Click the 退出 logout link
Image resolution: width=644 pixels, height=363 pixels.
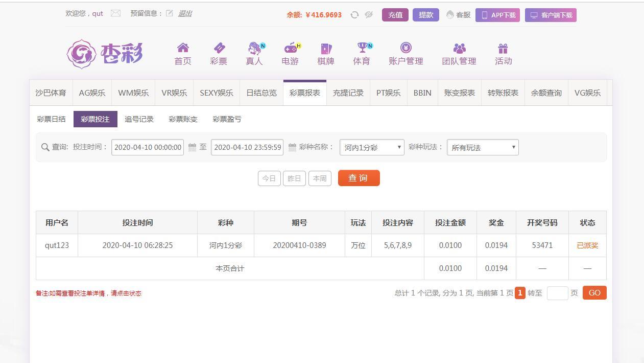(x=185, y=14)
